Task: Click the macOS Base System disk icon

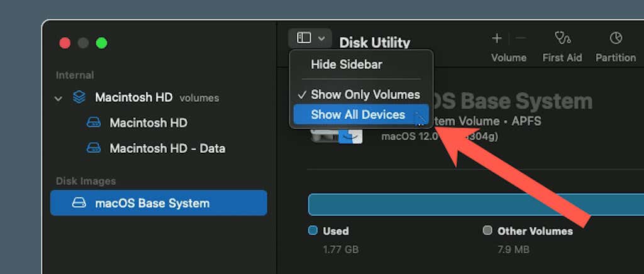Action: pos(79,204)
